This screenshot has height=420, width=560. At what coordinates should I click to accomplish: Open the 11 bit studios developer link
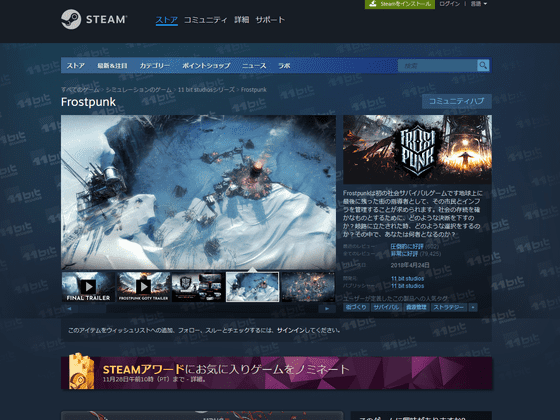pos(408,279)
